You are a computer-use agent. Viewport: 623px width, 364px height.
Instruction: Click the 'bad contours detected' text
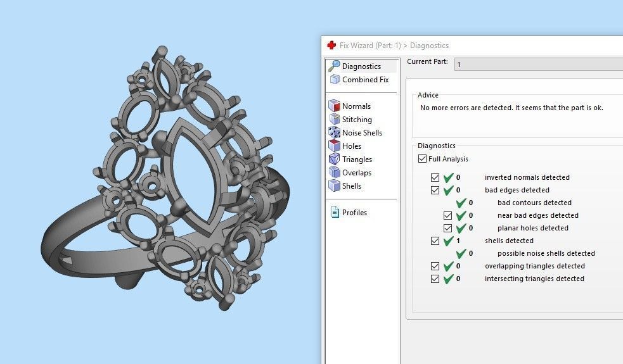pyautogui.click(x=534, y=203)
